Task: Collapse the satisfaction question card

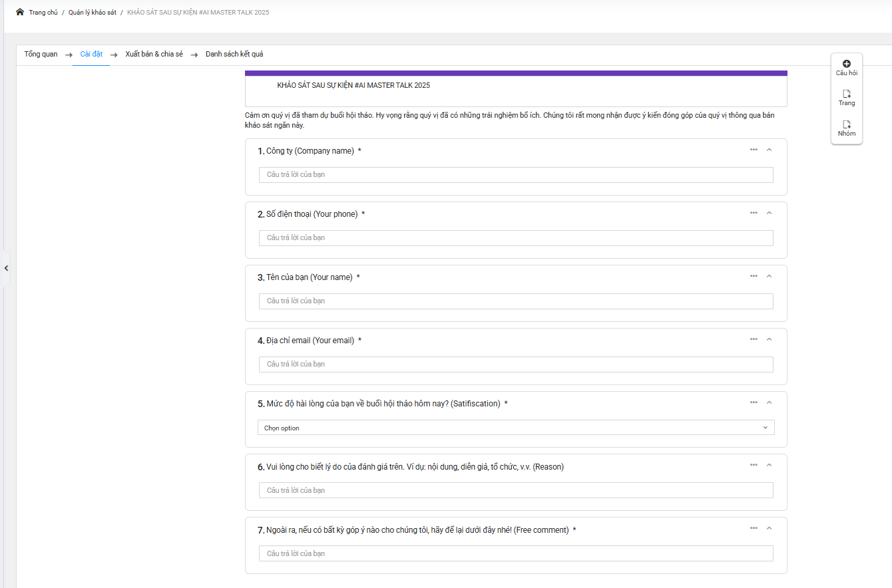Action: pos(769,402)
